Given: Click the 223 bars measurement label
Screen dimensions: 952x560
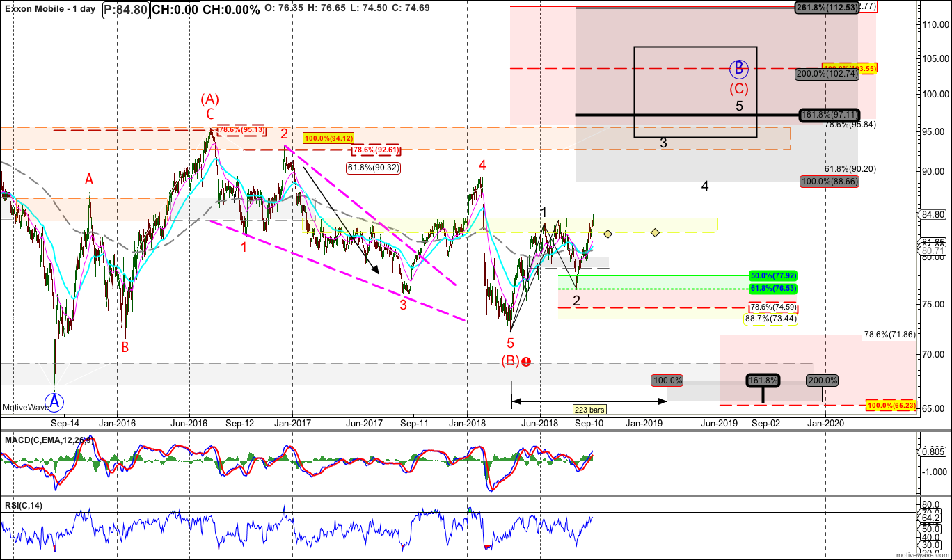Looking at the screenshot, I should (589, 410).
